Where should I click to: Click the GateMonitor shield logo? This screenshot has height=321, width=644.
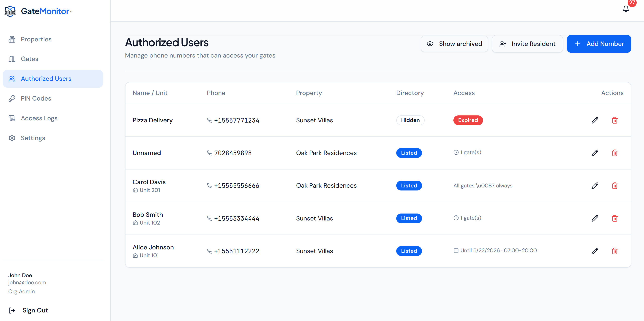[10, 11]
